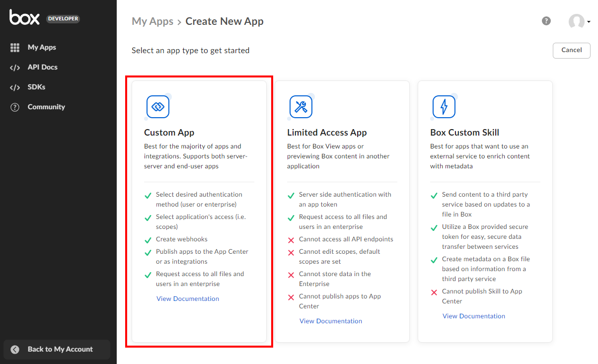Viewport: 598px width, 364px height.
Task: Click the SDKs code-bracket icon
Action: point(15,87)
